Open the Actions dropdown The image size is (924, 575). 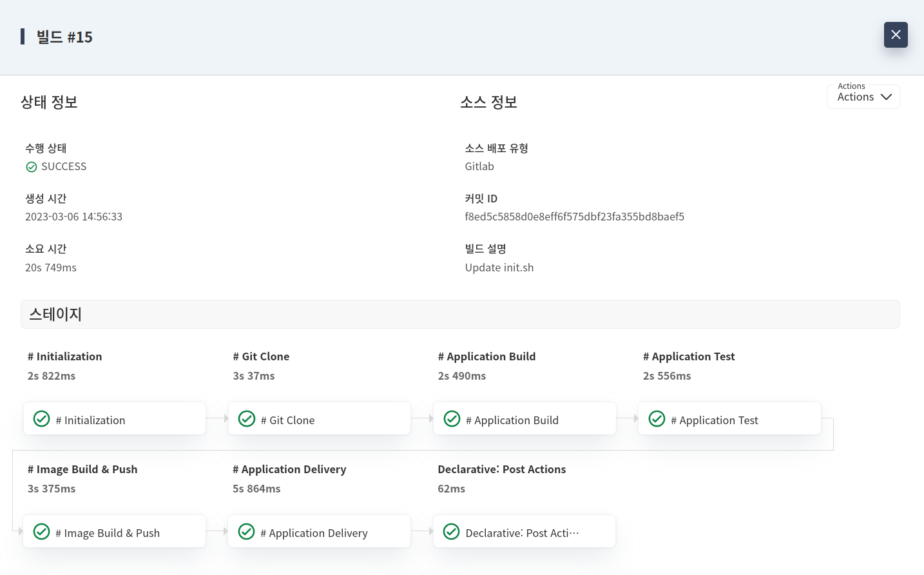[863, 97]
